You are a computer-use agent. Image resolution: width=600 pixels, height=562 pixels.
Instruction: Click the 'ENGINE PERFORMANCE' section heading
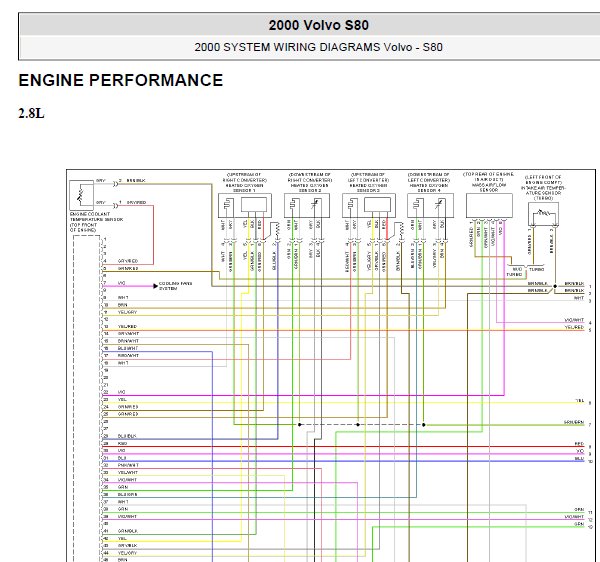(121, 80)
